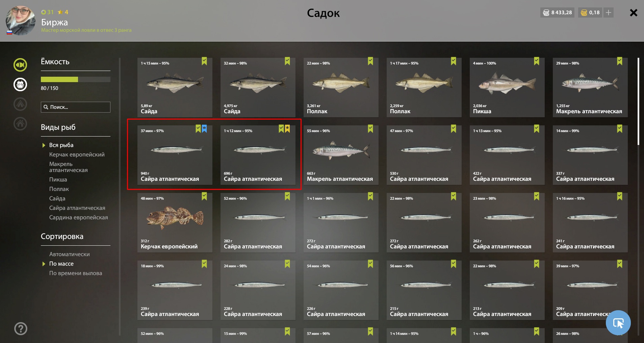
Task: Click the tent camp sidebar icon
Action: (20, 104)
